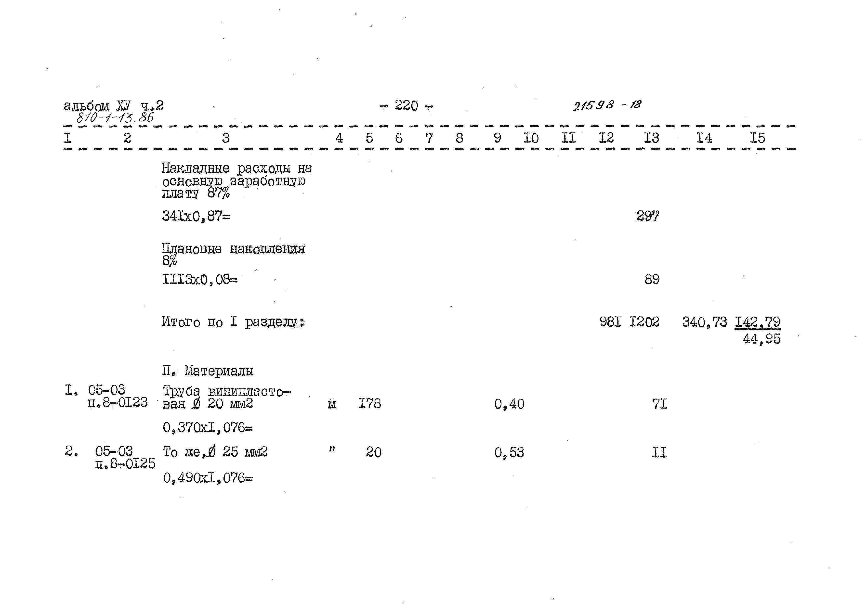Click column II header marker
The width and height of the screenshot is (866, 616).
(x=570, y=137)
